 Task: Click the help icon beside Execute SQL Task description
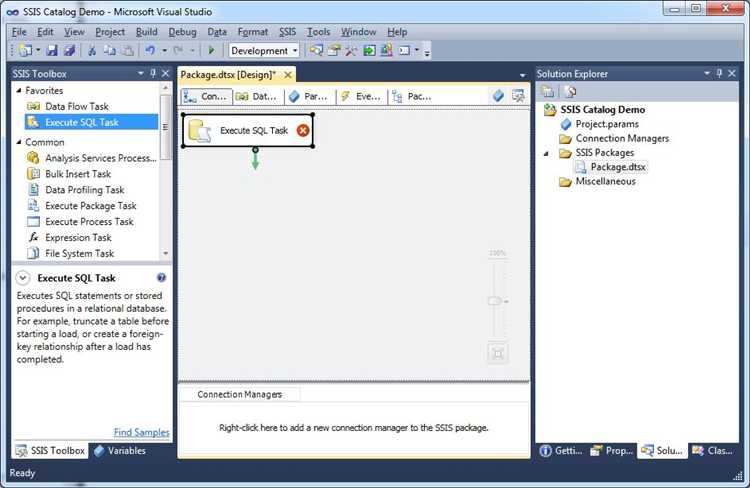click(x=161, y=277)
